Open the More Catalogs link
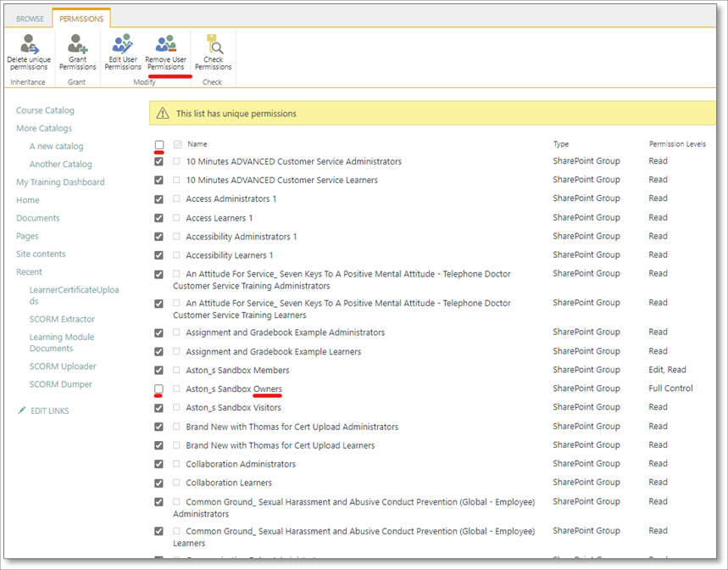The width and height of the screenshot is (728, 570). [x=44, y=128]
